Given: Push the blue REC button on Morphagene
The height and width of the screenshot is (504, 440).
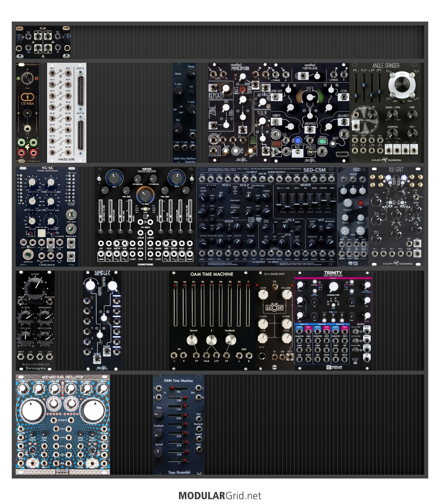Looking at the screenshot, I should click(x=298, y=140).
